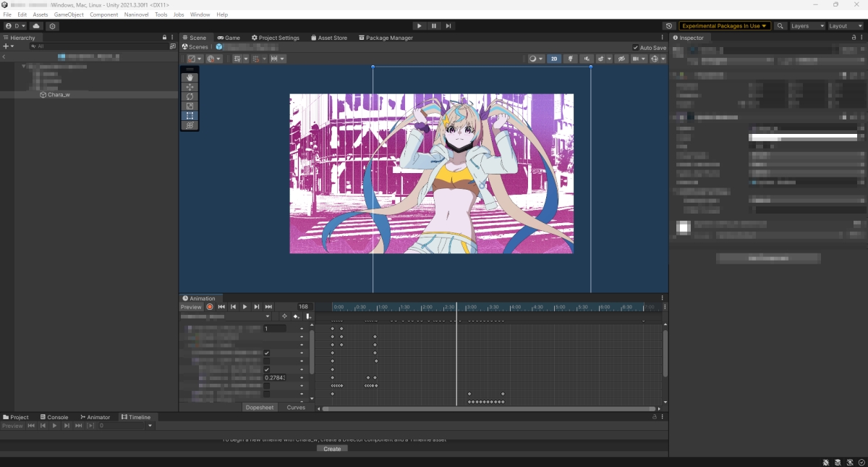The image size is (868, 467).
Task: Open Experimental Packages In Use dropdown
Action: click(x=725, y=26)
